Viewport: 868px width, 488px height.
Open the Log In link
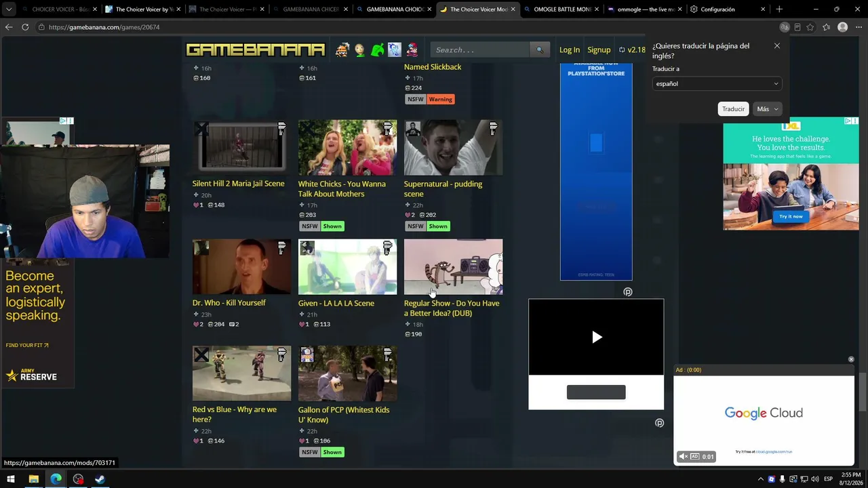[570, 49]
